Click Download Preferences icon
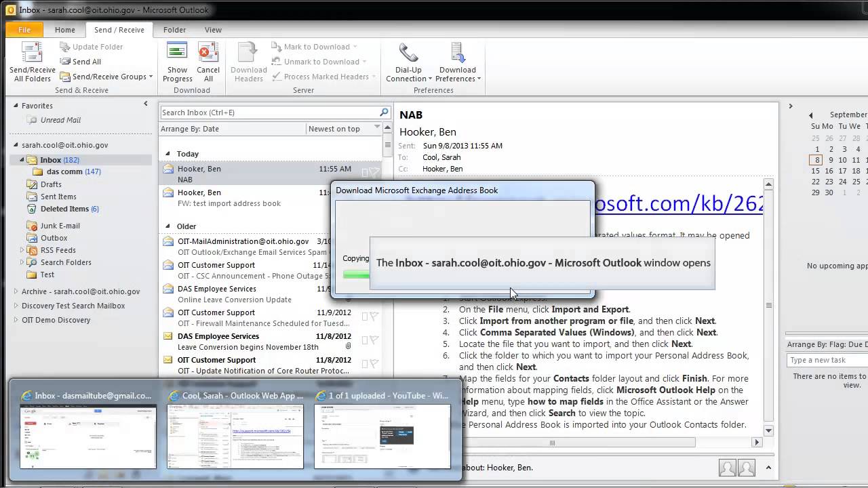Screen dimensions: 868x488 (x=458, y=53)
